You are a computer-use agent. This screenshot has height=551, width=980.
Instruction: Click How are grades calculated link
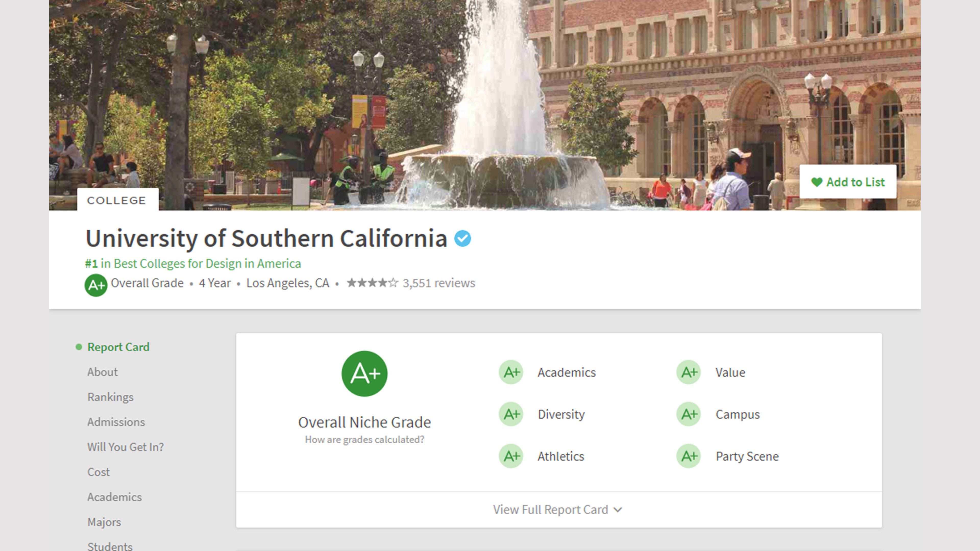point(364,440)
